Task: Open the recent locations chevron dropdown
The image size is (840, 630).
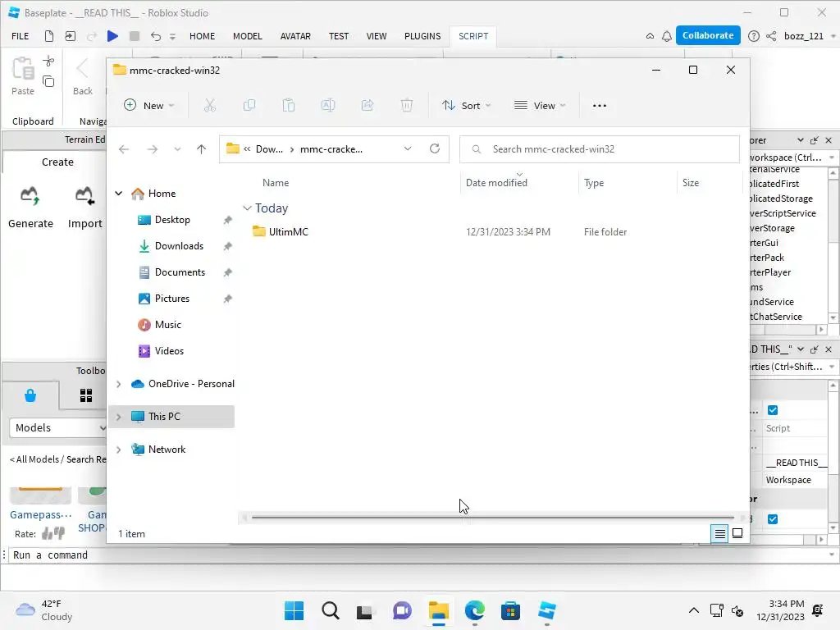Action: tap(177, 149)
